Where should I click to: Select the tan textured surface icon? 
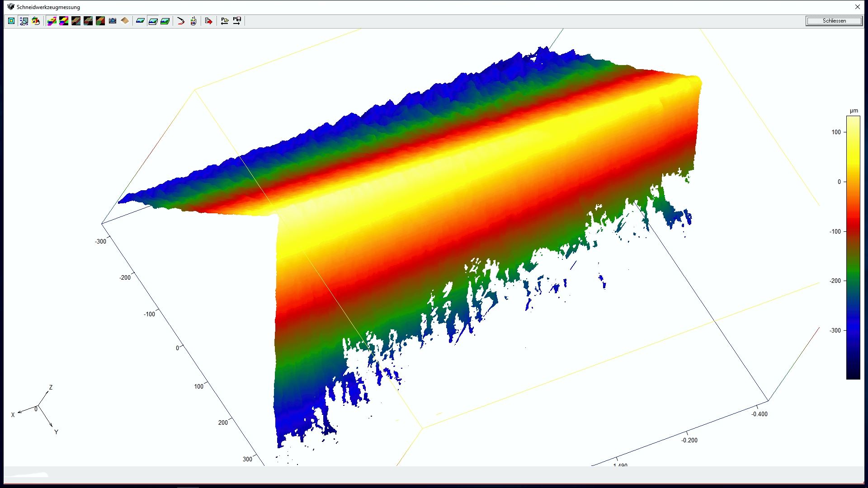coord(125,21)
